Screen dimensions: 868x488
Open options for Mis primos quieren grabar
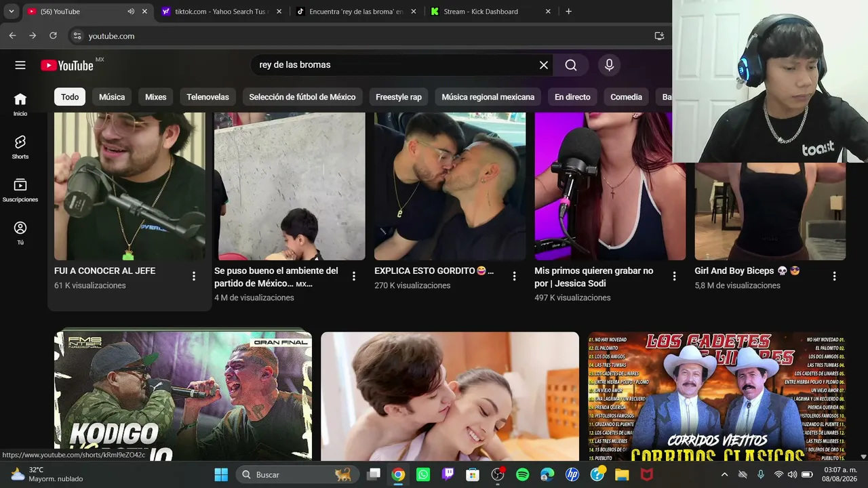point(674,277)
